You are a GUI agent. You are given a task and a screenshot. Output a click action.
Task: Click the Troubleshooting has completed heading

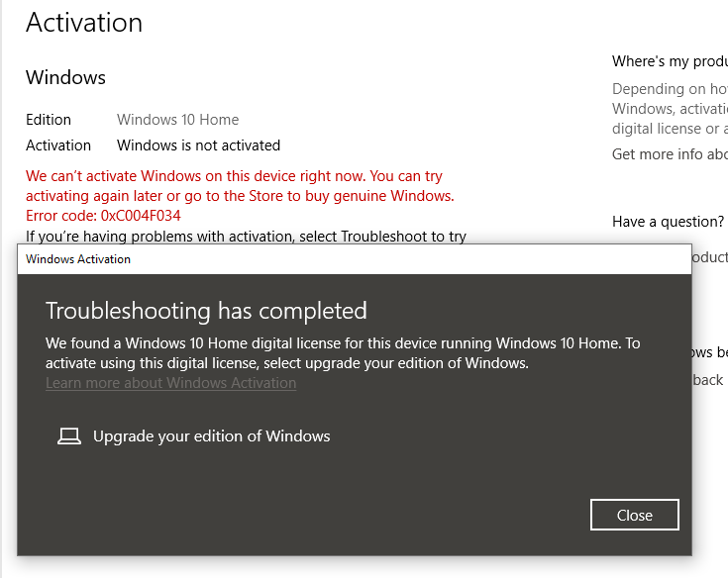point(206,311)
